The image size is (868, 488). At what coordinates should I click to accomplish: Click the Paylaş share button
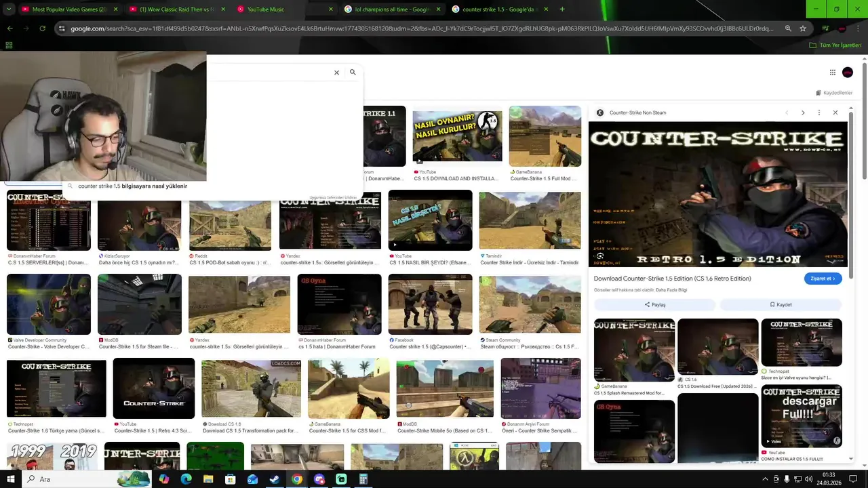point(654,305)
